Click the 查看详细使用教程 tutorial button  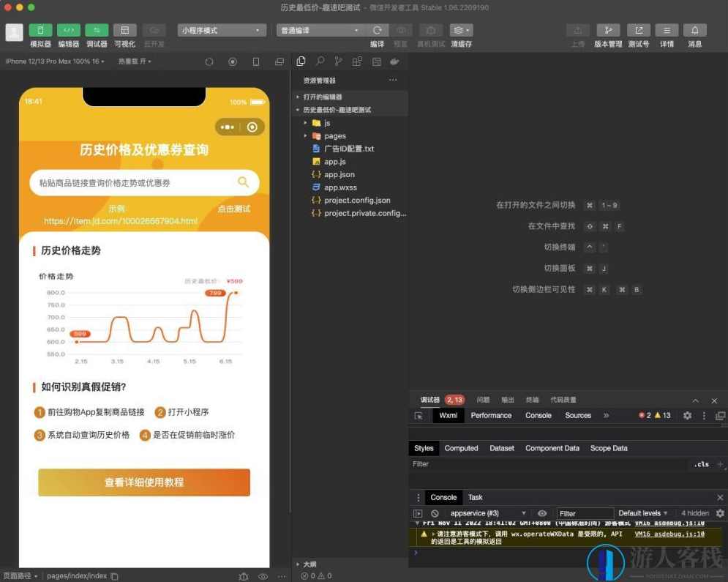(143, 483)
